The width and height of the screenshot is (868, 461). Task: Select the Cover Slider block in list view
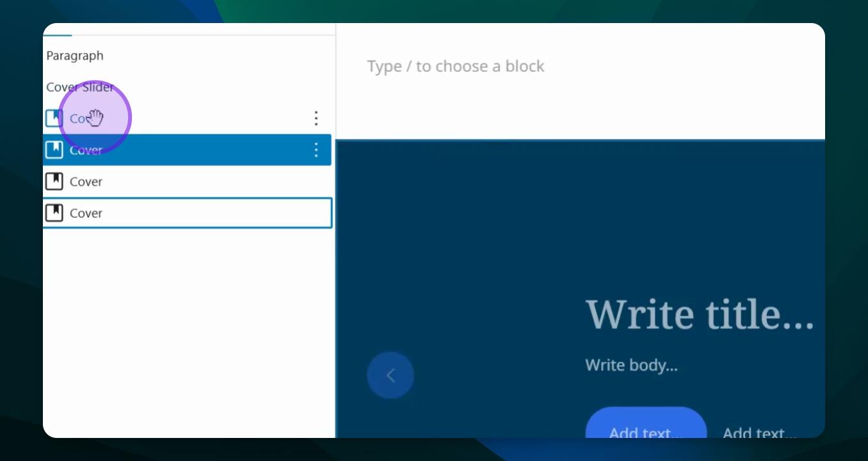[80, 87]
